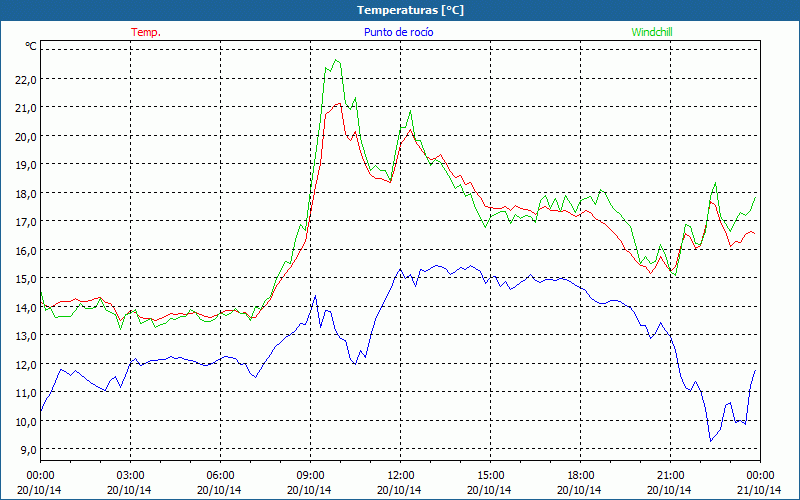Screen dimensions: 800x500
Task: Click the blue dew point minimum near 22:20
Action: pyautogui.click(x=710, y=441)
